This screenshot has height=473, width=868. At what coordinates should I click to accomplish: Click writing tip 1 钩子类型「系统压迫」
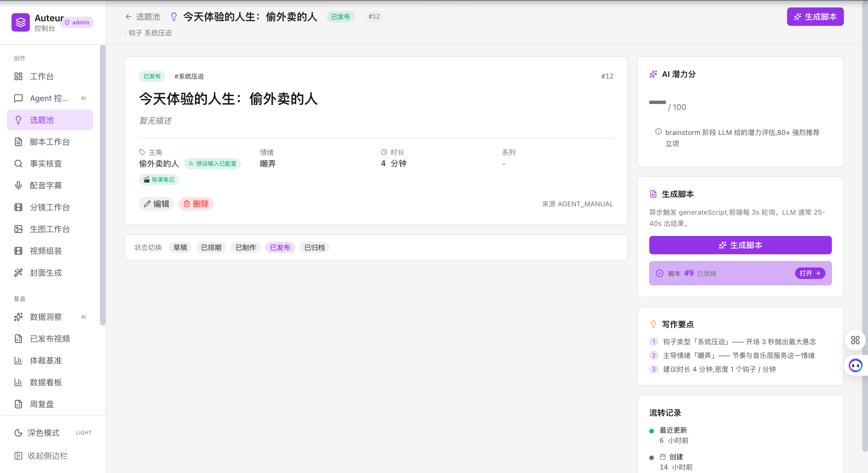point(739,342)
